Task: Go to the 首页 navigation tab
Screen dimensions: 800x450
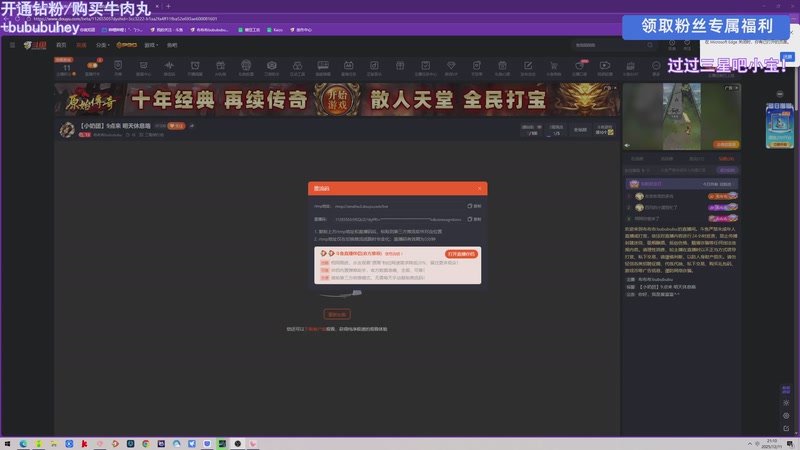Action: (61, 45)
